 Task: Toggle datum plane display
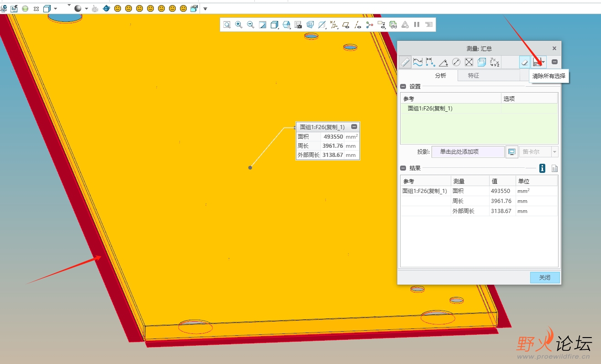tap(346, 25)
